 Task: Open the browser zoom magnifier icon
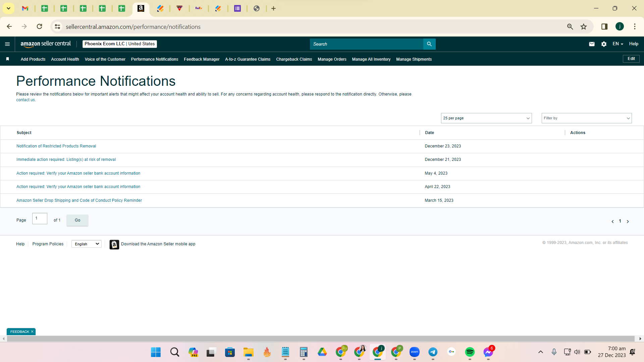click(570, 26)
